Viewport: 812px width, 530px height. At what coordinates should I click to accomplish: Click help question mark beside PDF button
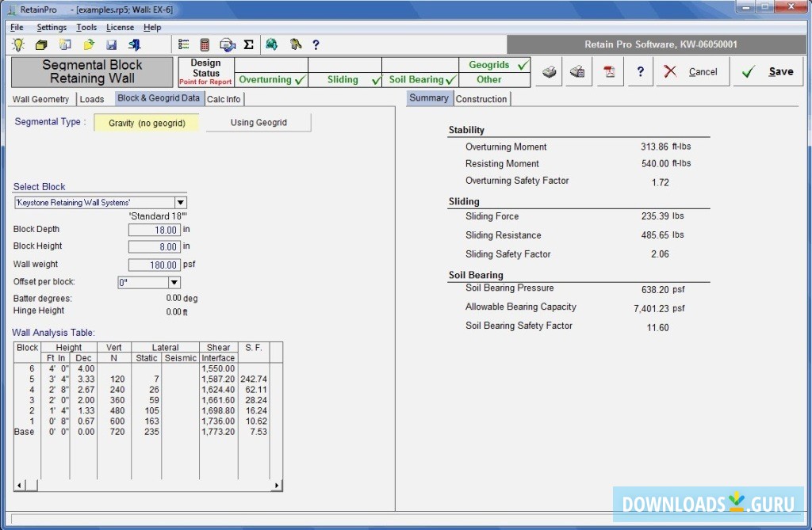point(640,71)
